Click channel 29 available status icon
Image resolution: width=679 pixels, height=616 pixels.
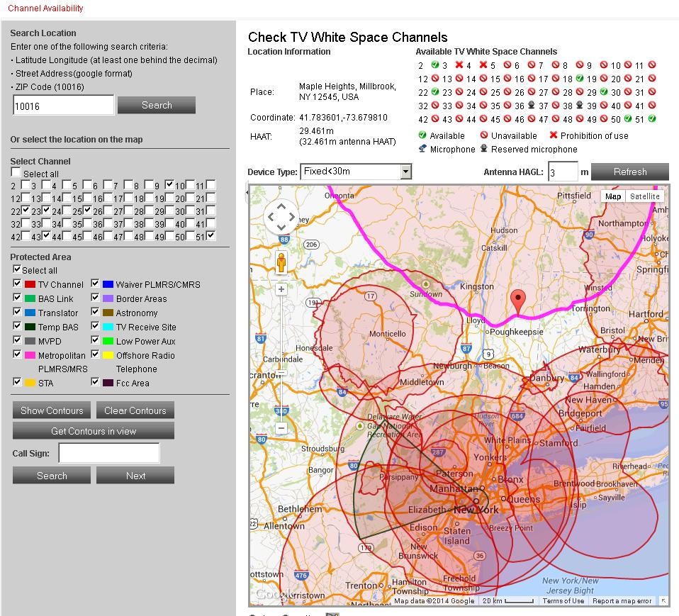(603, 92)
